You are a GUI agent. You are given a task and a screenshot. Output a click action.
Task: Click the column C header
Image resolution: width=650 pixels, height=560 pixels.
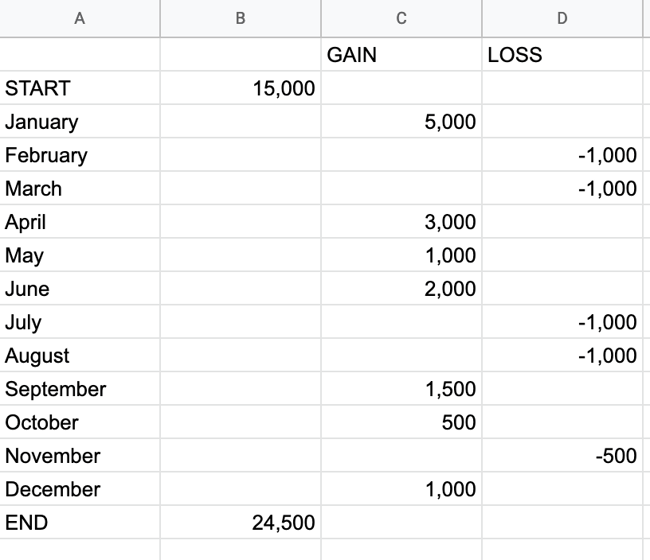point(400,18)
